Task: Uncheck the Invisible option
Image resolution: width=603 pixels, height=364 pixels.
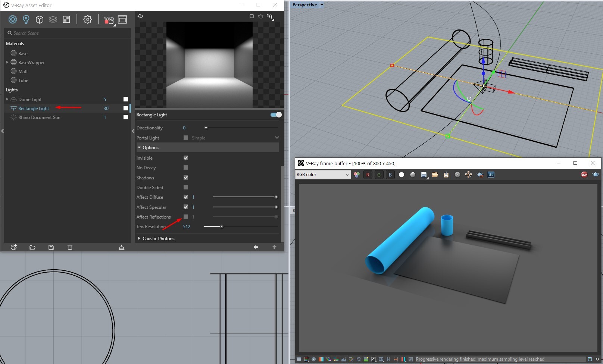Action: tap(186, 158)
